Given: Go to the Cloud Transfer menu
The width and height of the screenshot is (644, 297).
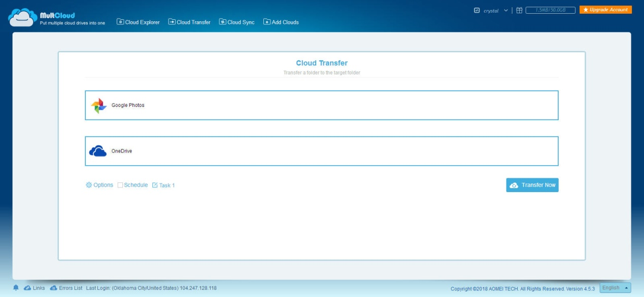Looking at the screenshot, I should pyautogui.click(x=189, y=22).
